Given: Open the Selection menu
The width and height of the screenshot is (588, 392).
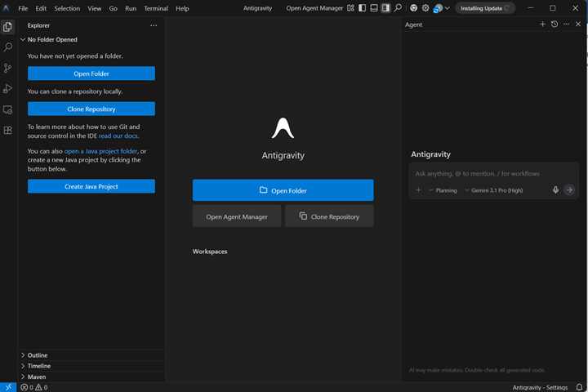Looking at the screenshot, I should pyautogui.click(x=67, y=8).
